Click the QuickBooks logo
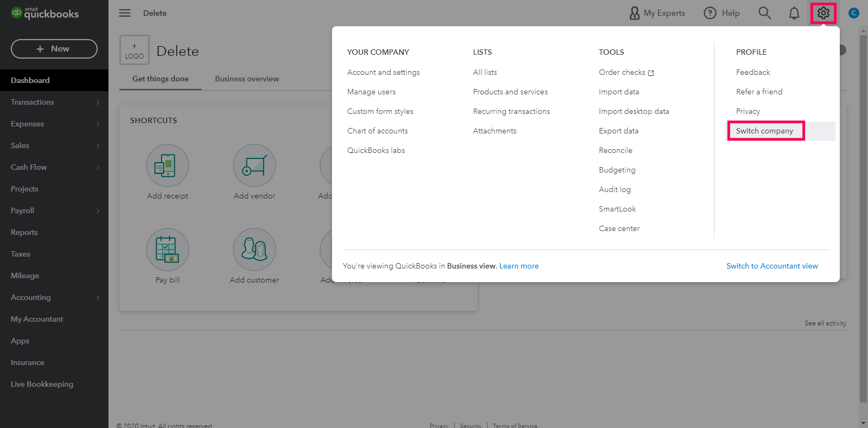 45,13
